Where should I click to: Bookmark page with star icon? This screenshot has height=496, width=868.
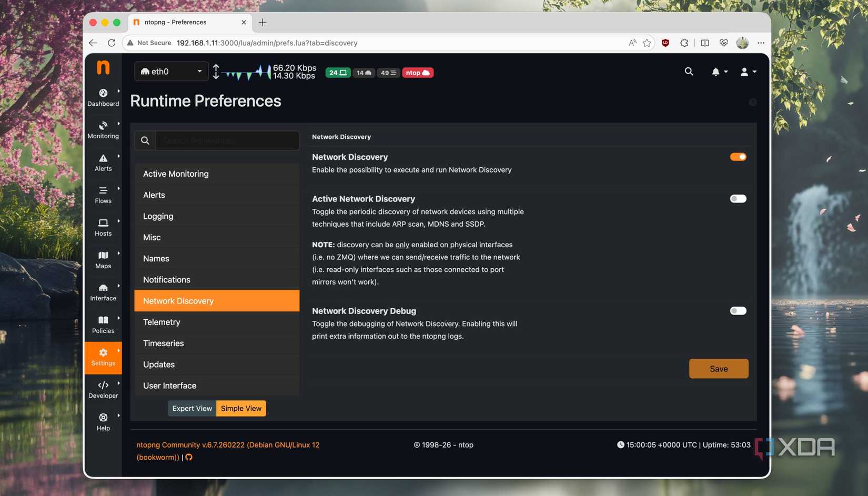tap(647, 43)
